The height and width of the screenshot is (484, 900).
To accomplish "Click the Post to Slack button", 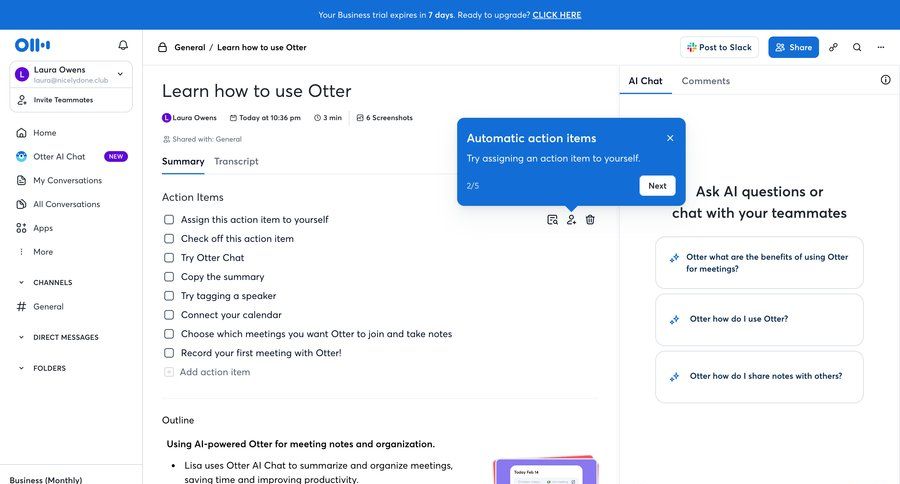I will [x=719, y=47].
